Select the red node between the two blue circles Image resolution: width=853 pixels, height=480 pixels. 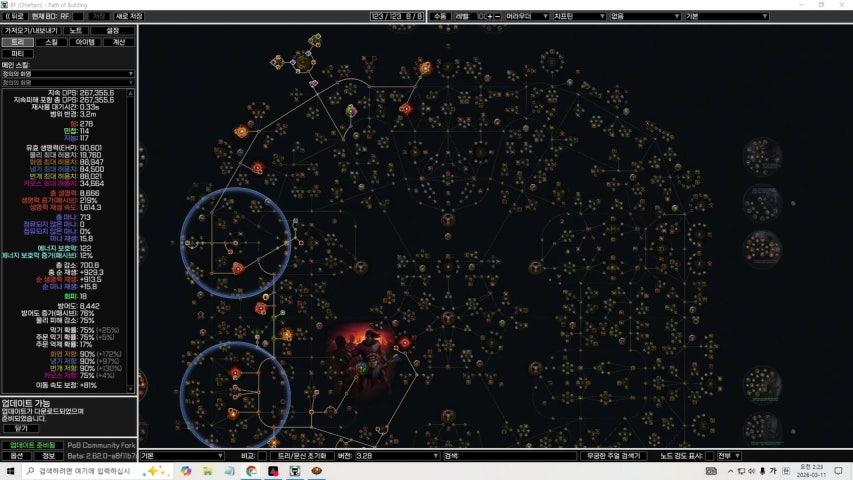(x=261, y=309)
